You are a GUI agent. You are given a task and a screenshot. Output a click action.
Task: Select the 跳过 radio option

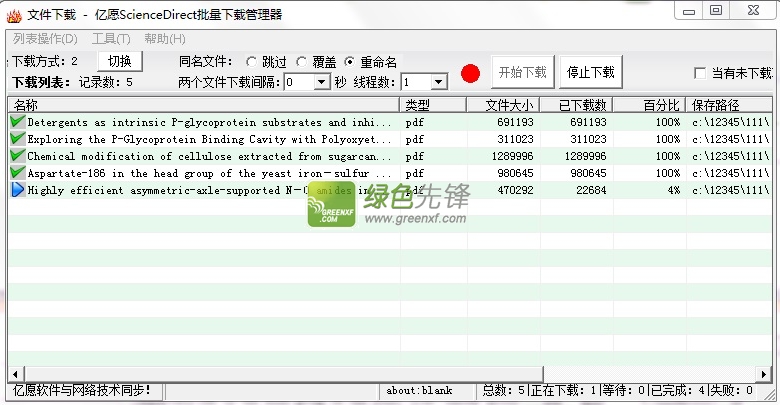click(251, 62)
